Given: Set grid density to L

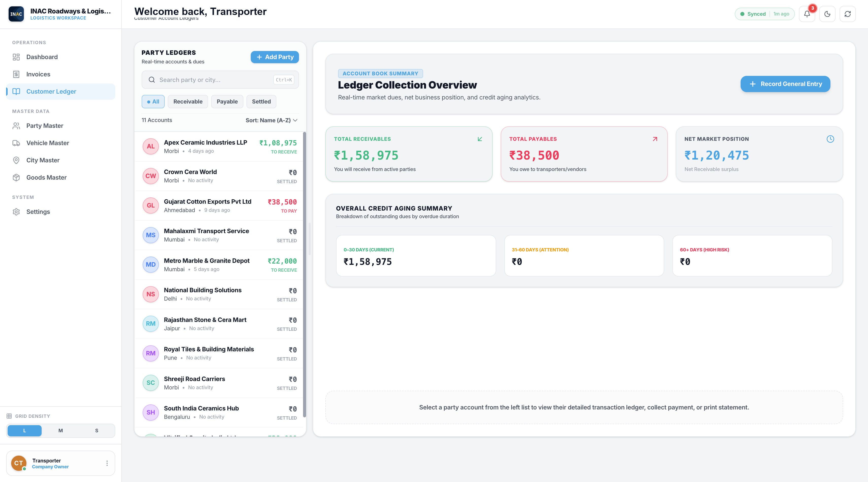Looking at the screenshot, I should pos(25,431).
